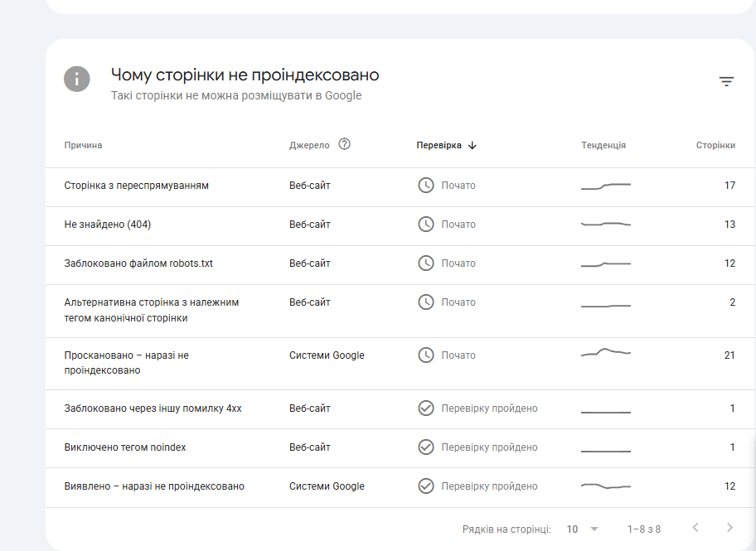Click heading Чому сторінки не проіндексовано
This screenshot has width=756, height=551.
point(245,75)
